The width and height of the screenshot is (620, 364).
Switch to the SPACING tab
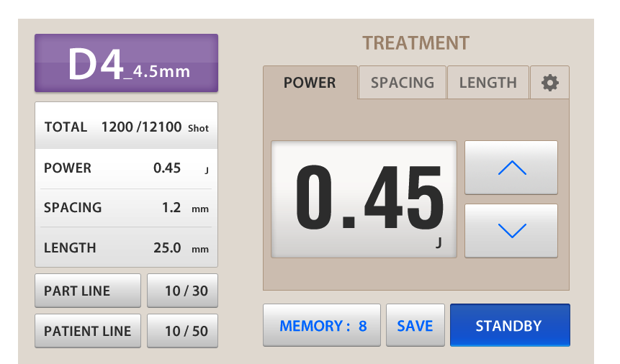(402, 83)
